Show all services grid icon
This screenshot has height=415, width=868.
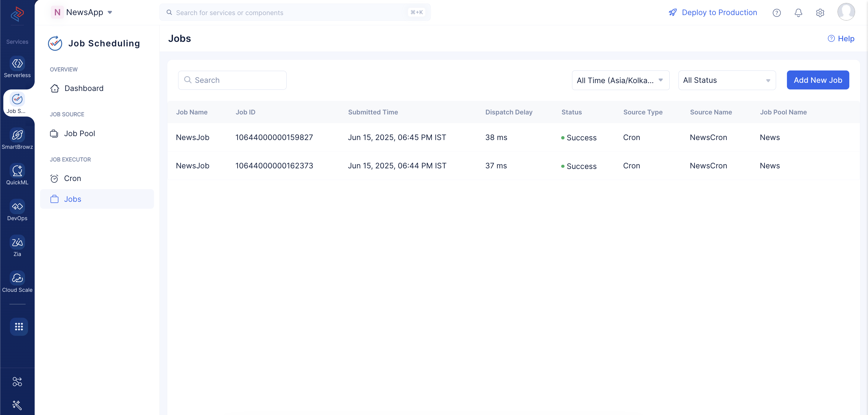[19, 326]
